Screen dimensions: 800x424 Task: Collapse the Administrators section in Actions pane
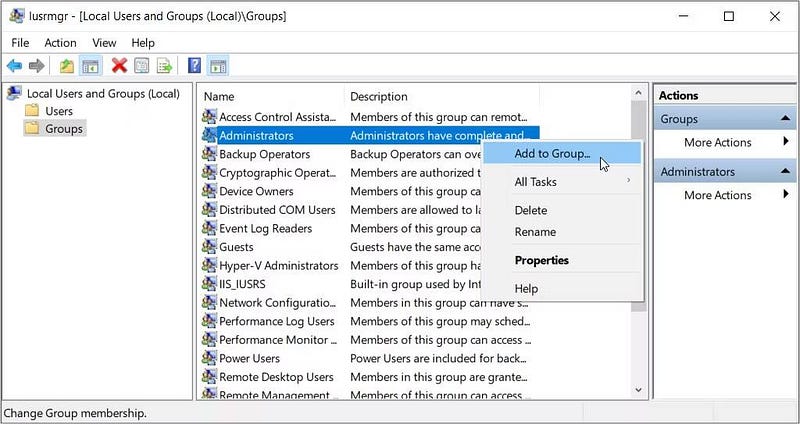tap(785, 171)
